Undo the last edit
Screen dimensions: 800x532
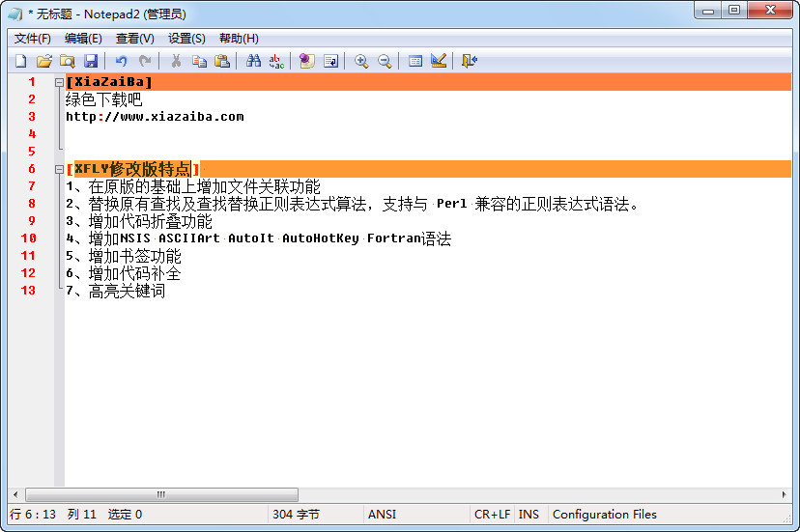(x=121, y=61)
